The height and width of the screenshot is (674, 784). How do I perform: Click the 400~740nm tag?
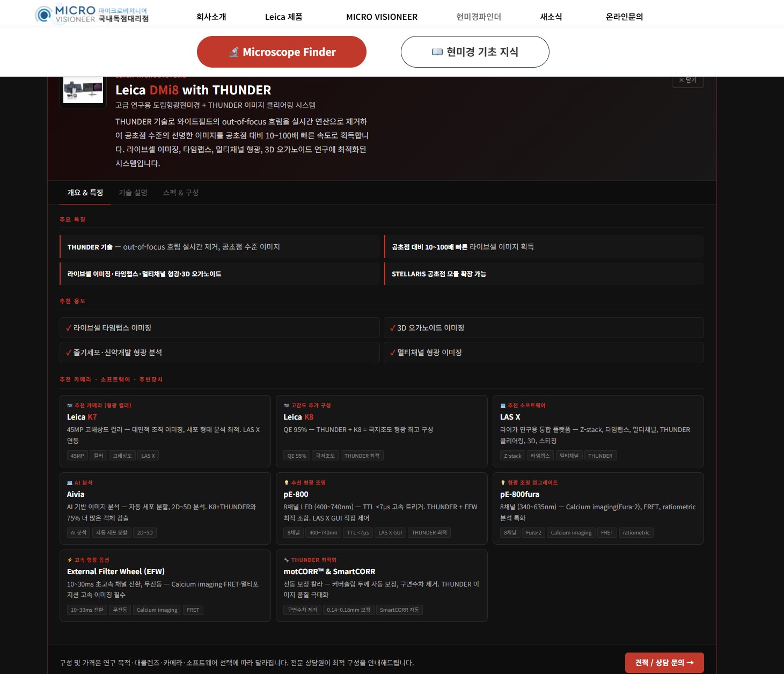[x=324, y=533]
